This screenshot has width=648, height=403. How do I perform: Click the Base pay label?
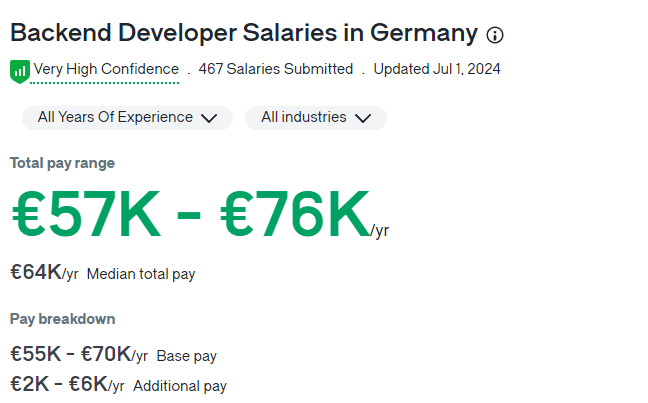tap(187, 356)
